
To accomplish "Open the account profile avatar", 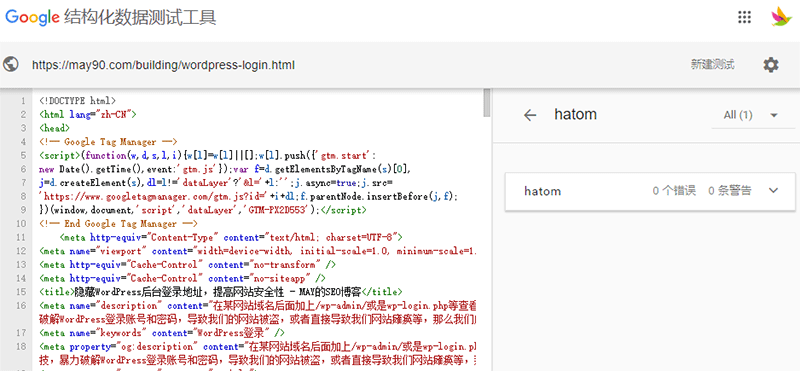I will (x=781, y=17).
